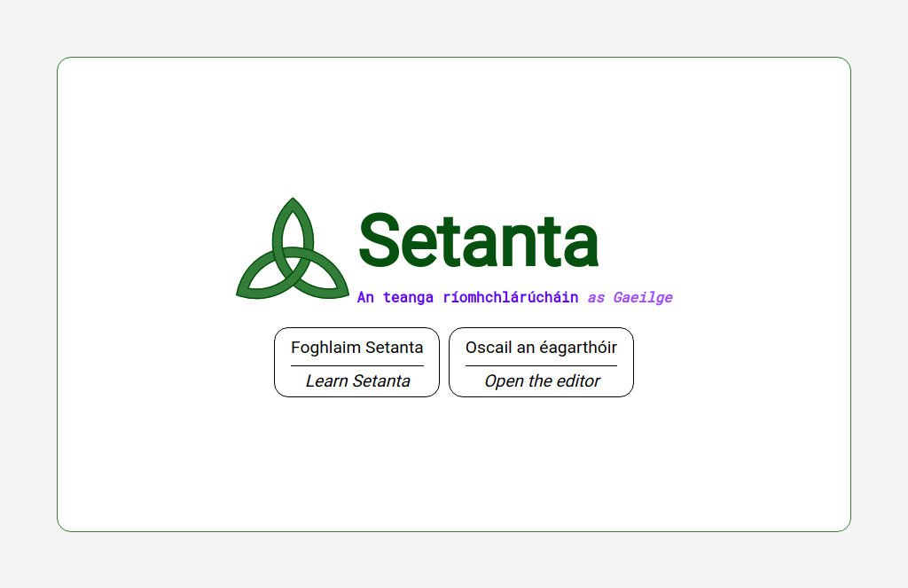The image size is (908, 588).
Task: Open the Foghlaim Setanta button
Action: click(356, 363)
